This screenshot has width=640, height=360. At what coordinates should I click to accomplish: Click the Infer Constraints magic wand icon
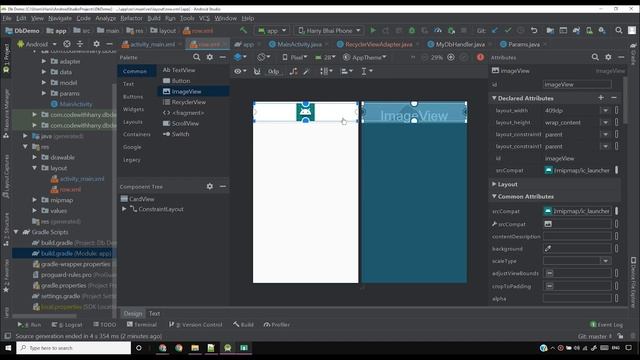[x=306, y=71]
